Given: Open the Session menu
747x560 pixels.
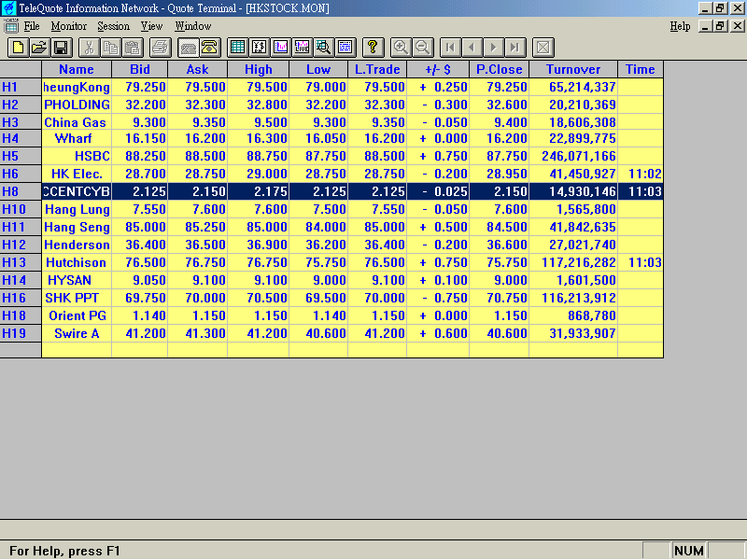Looking at the screenshot, I should (113, 26).
